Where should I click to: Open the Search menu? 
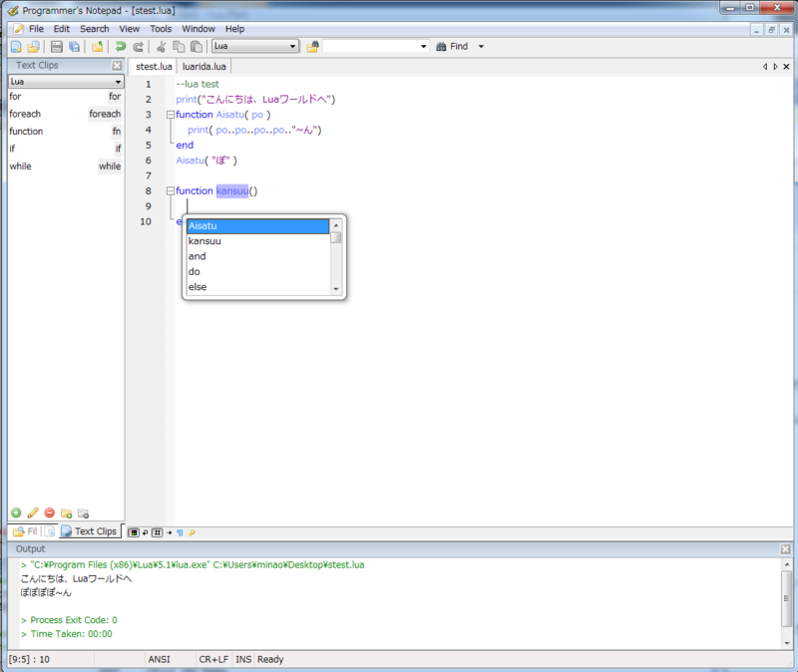tap(94, 29)
